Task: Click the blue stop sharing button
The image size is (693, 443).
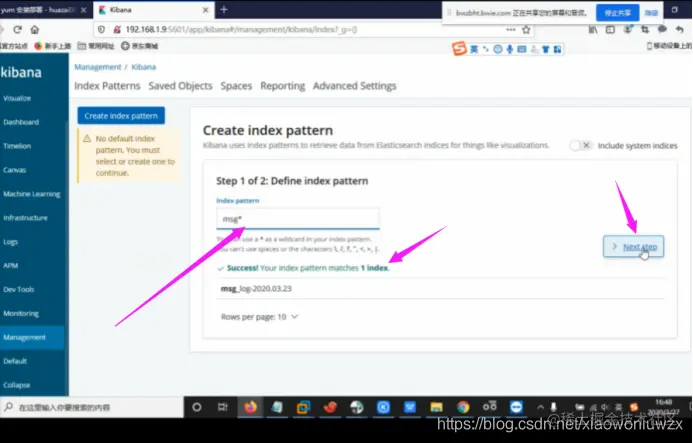Action: 617,13
